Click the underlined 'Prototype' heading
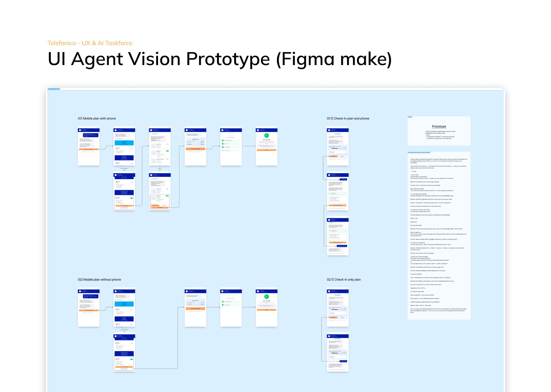This screenshot has height=392, width=551. click(x=439, y=126)
